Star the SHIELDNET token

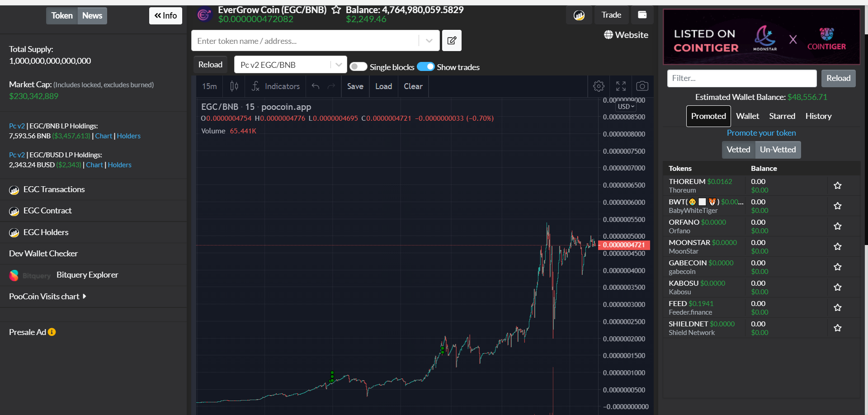point(838,328)
